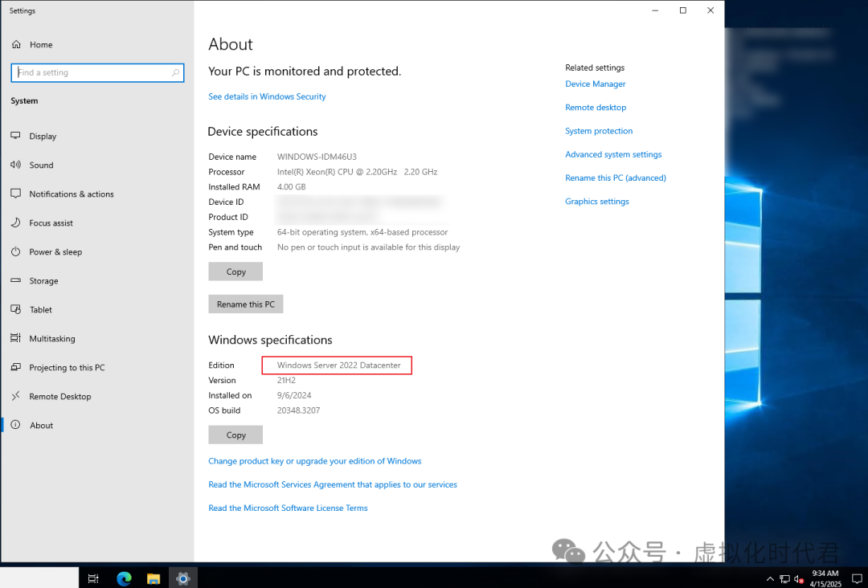Viewport: 868px width, 588px height.
Task: Click the Settings gear taskbar icon
Action: [183, 578]
